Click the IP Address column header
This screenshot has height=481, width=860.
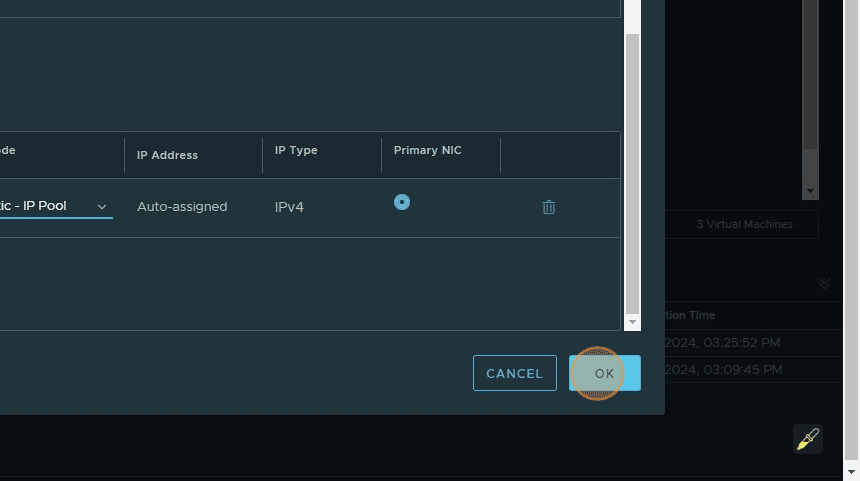click(167, 155)
